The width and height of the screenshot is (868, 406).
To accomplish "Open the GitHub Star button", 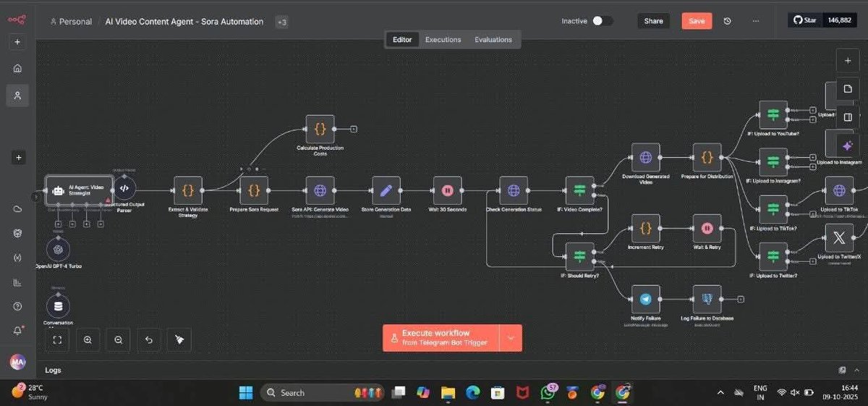I will pyautogui.click(x=804, y=20).
